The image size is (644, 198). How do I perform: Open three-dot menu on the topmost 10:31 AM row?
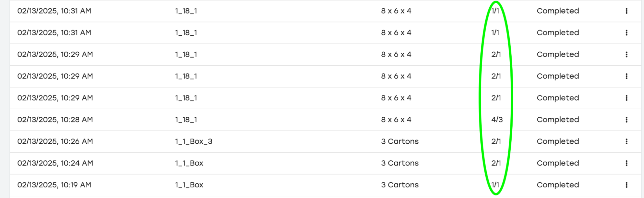626,11
